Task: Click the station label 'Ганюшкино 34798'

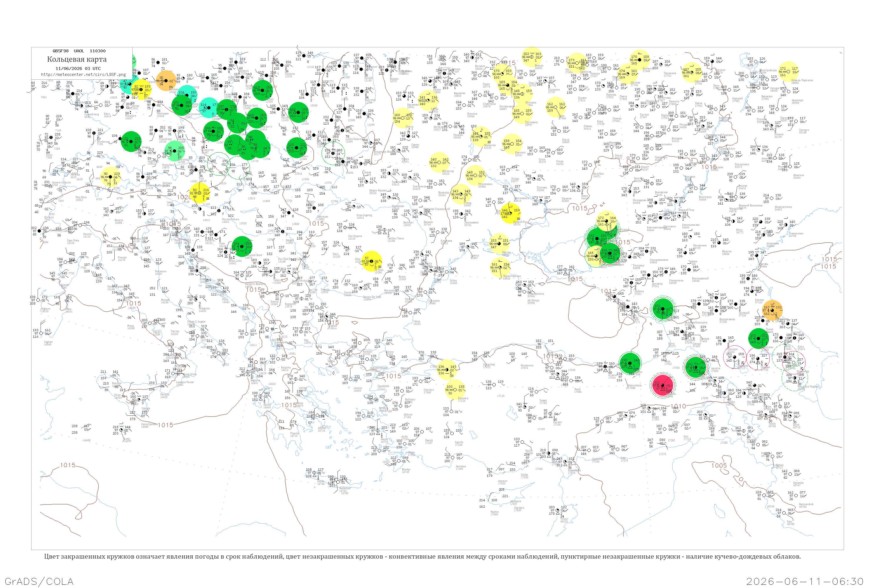Action: pos(795,234)
